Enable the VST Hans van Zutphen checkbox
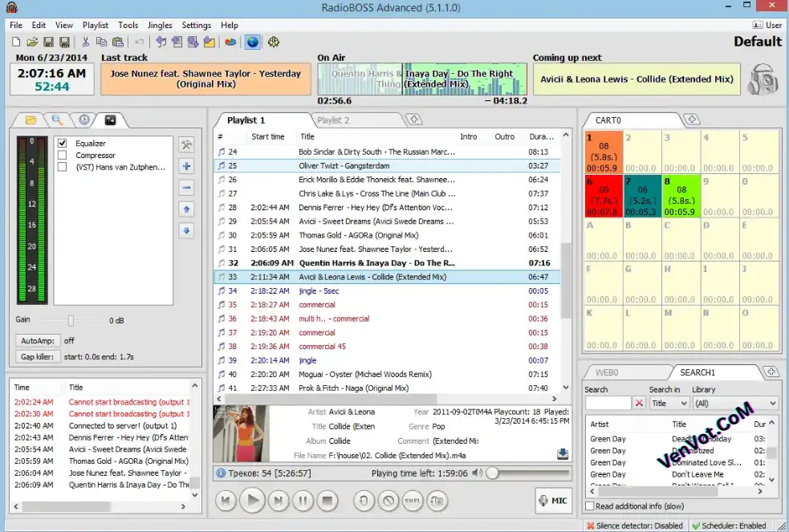The height and width of the screenshot is (532, 789). point(63,167)
